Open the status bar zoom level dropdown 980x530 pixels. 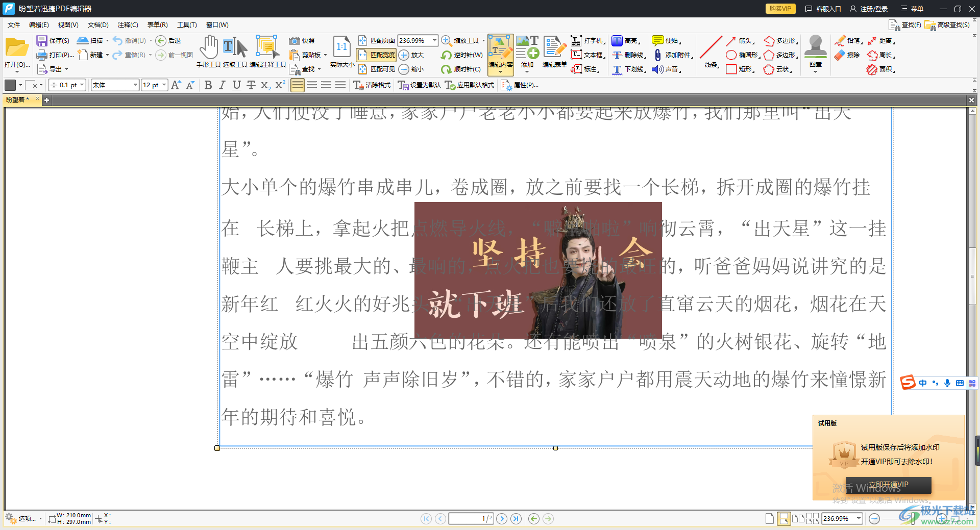[859, 518]
